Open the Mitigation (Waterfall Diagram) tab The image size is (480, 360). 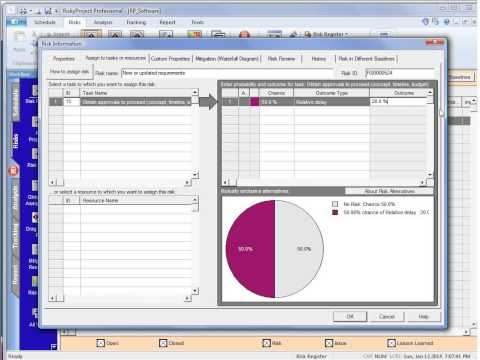pos(227,59)
